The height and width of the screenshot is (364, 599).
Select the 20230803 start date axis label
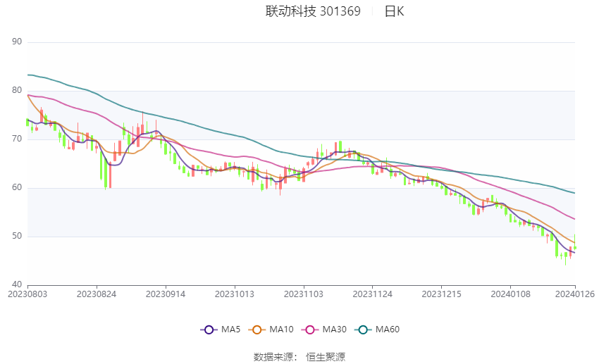click(x=27, y=293)
